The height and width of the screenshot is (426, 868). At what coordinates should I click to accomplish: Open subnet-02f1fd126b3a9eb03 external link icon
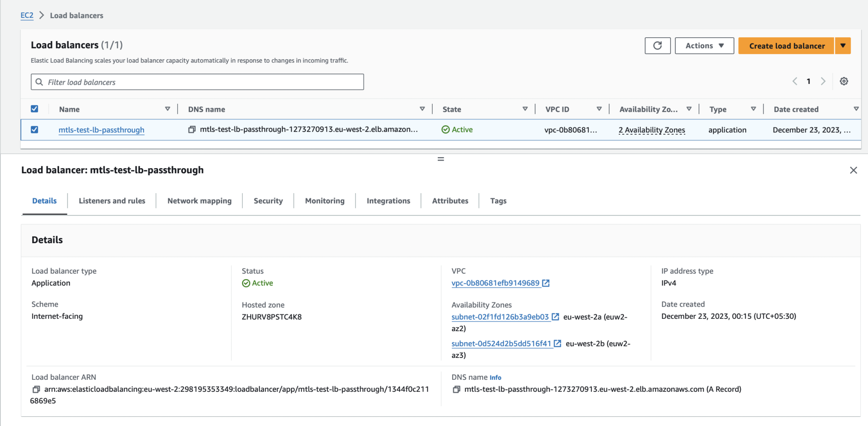point(556,316)
